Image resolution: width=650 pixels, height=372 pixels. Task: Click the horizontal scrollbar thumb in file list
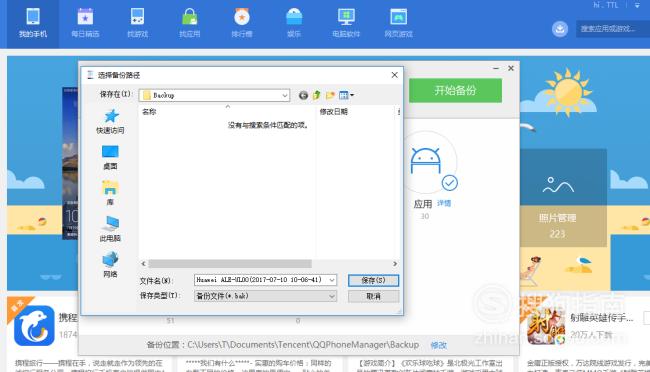coord(230,264)
